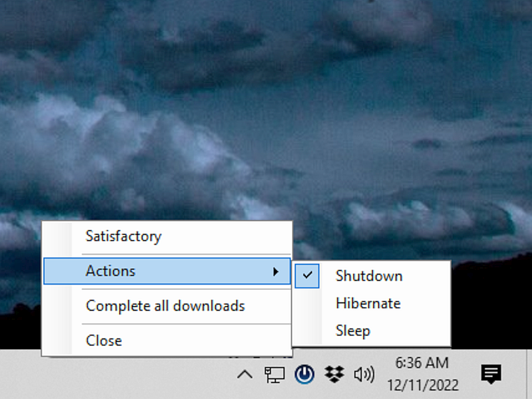Viewport: 532px width, 399px height.
Task: Pick the Hibernate action
Action: tap(372, 303)
